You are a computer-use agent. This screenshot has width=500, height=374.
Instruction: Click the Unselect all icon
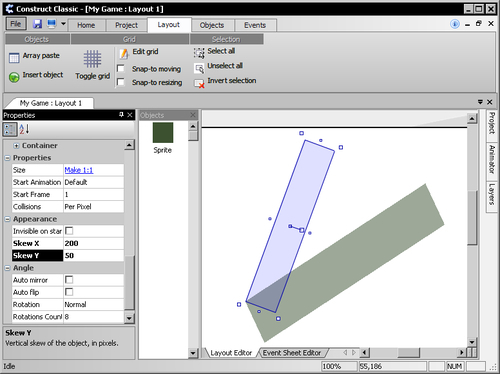[x=199, y=68]
